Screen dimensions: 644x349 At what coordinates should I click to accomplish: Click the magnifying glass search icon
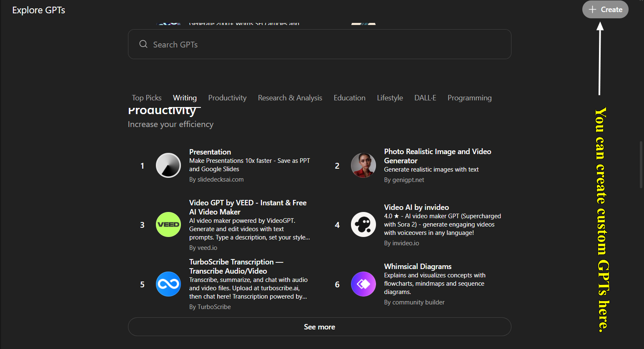coord(143,44)
